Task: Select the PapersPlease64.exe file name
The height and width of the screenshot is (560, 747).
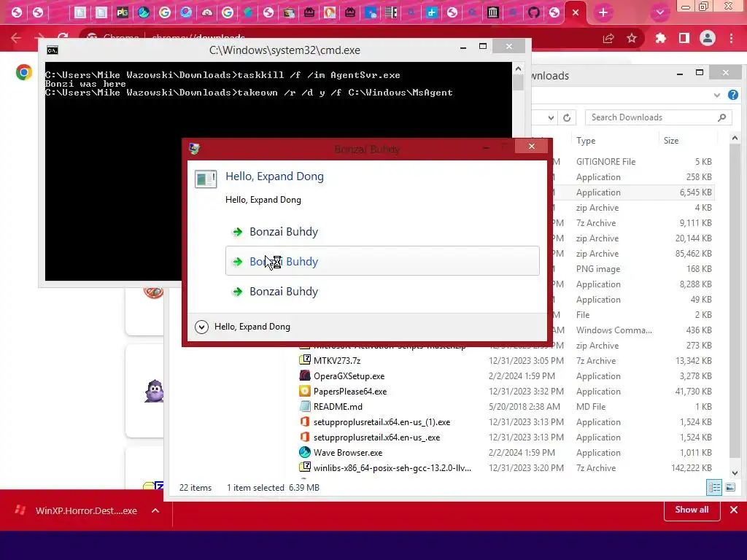Action: tap(350, 391)
